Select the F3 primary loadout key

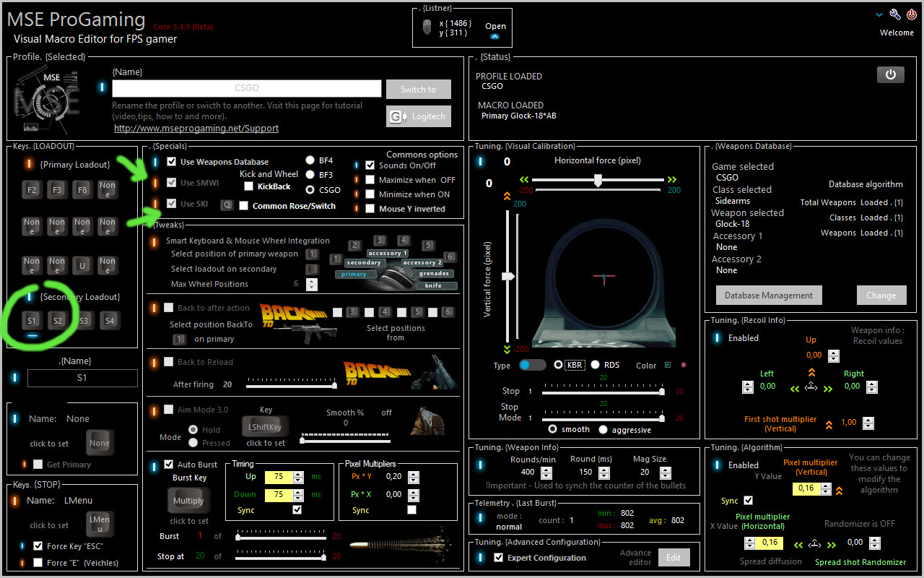[x=57, y=190]
